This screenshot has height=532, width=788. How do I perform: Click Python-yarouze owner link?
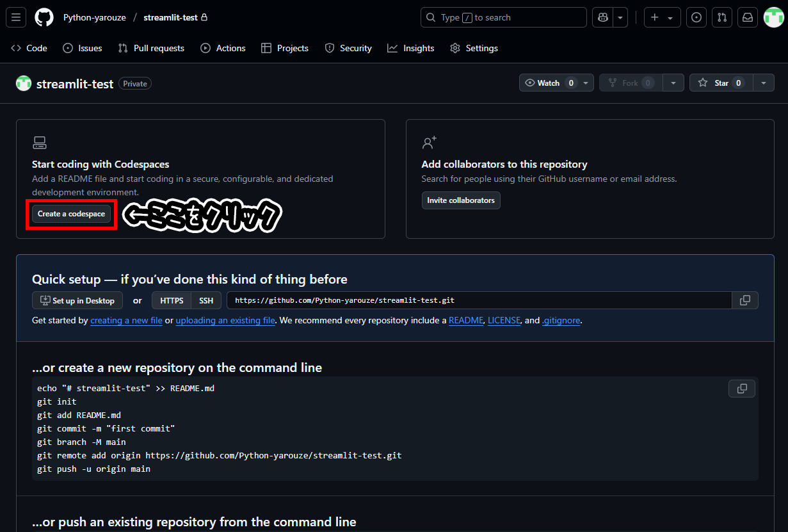[95, 17]
